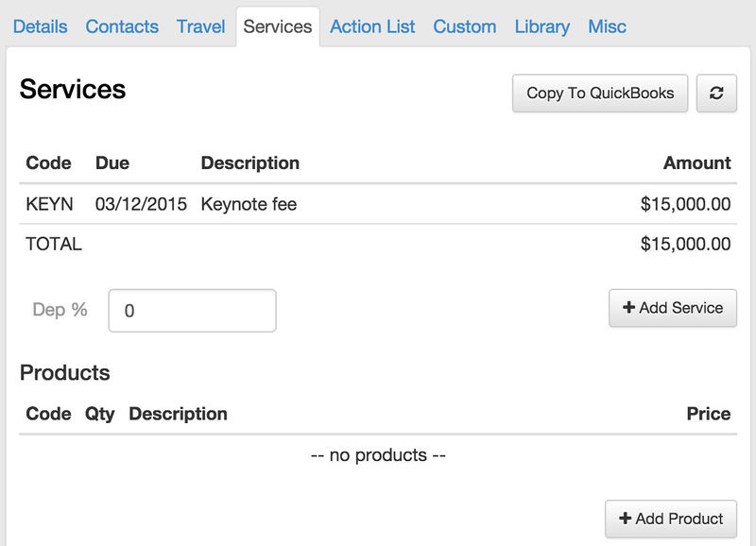Open the Details tab
This screenshot has width=756, height=546.
(x=40, y=26)
